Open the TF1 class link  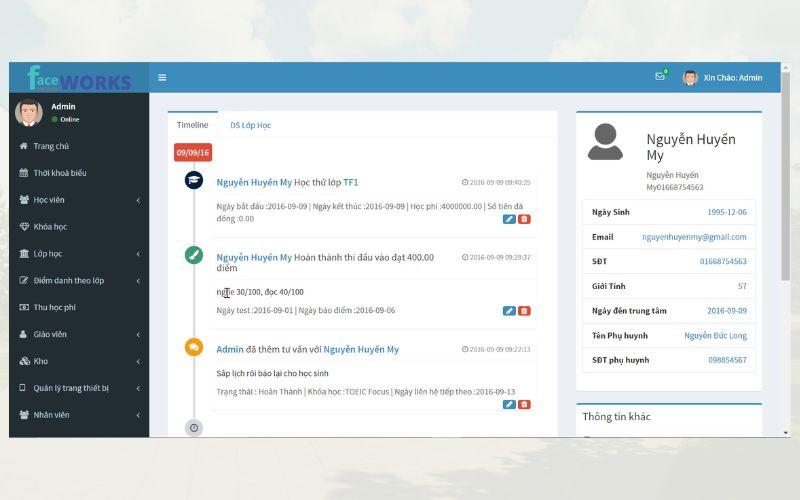350,183
